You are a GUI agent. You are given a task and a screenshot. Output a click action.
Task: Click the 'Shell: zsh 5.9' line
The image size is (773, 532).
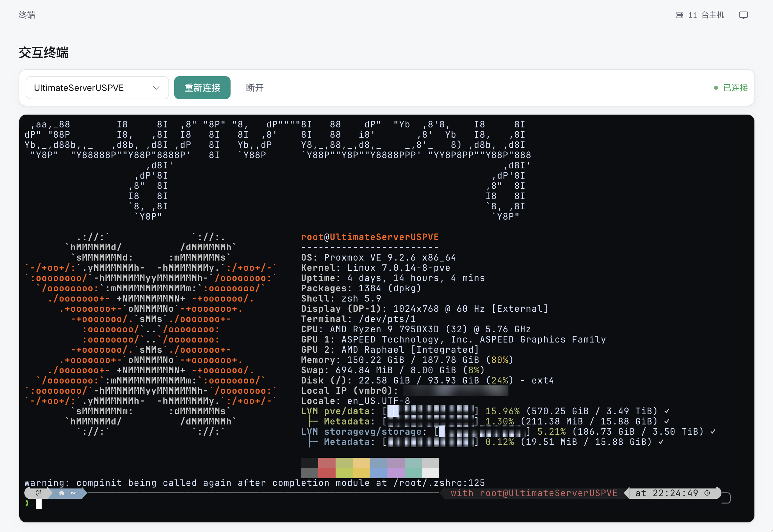click(x=341, y=299)
